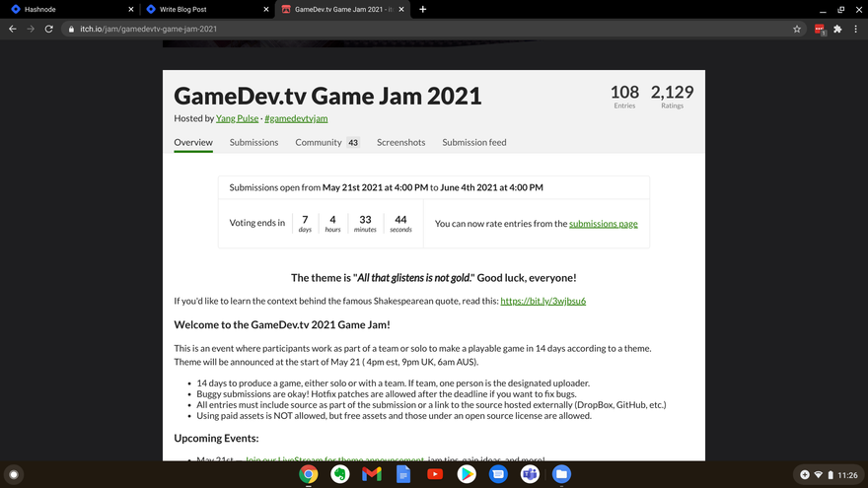This screenshot has width=868, height=488.
Task: Launch YouTube from the shelf
Action: point(435,474)
